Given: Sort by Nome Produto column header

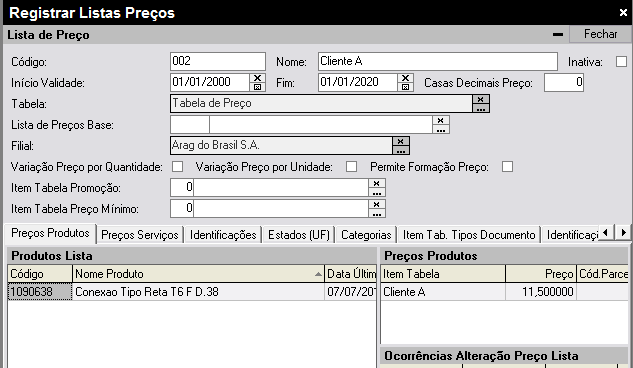Looking at the screenshot, I should pyautogui.click(x=198, y=274).
